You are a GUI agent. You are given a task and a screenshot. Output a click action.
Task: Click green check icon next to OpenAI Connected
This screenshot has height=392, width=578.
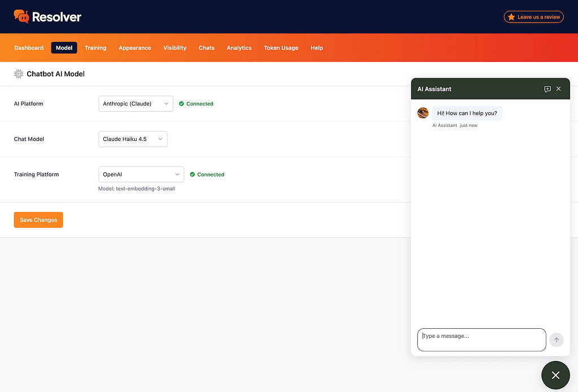tap(192, 175)
